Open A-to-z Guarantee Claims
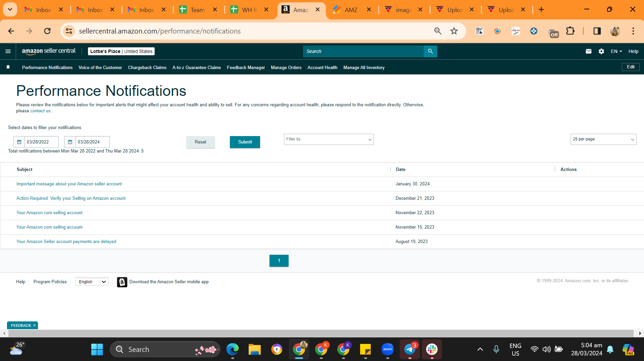Screen dimensions: 644x361 click(197, 68)
